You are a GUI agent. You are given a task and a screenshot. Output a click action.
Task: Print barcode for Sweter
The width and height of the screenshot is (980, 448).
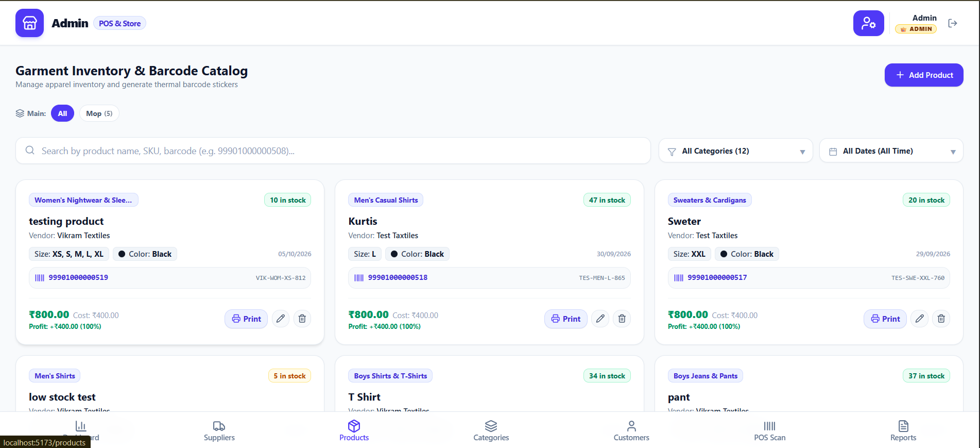885,319
